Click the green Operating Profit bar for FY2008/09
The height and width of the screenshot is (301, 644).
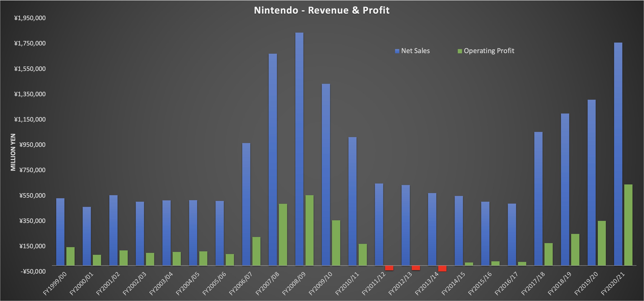(310, 230)
